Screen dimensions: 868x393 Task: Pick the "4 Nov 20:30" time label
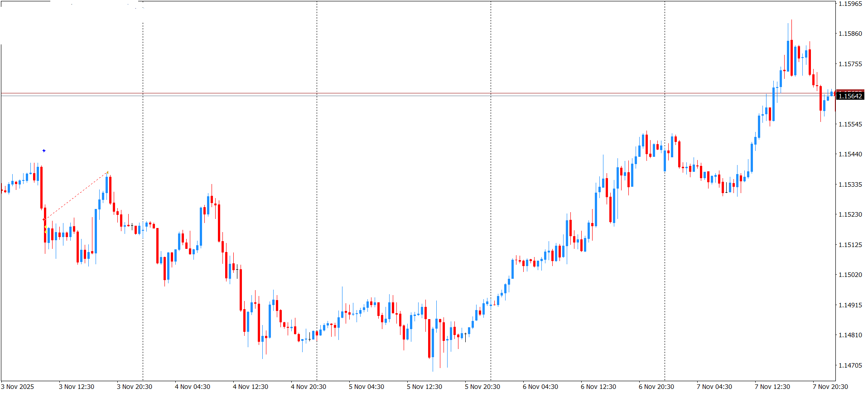309,387
